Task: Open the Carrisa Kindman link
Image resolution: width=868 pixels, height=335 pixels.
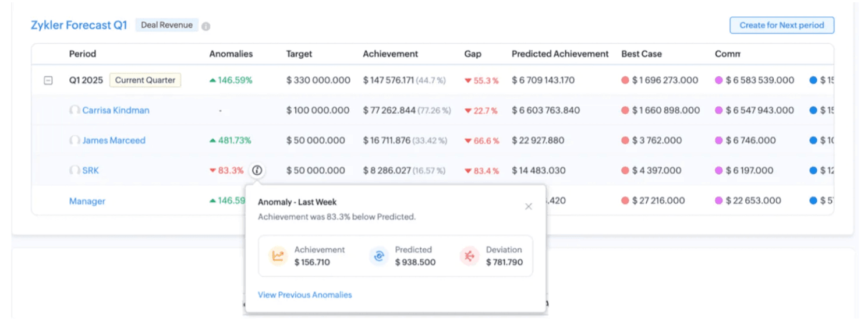Action: pyautogui.click(x=116, y=110)
